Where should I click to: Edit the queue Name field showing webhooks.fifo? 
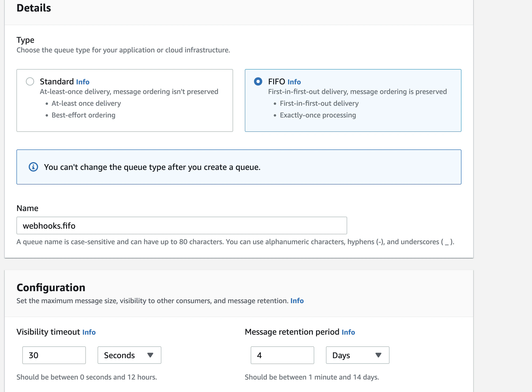(182, 225)
